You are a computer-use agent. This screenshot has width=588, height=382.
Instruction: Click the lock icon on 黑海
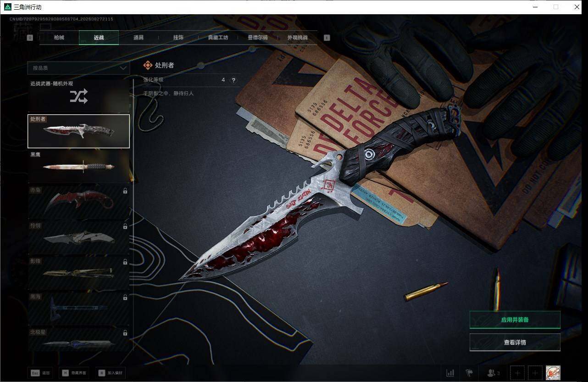(125, 297)
